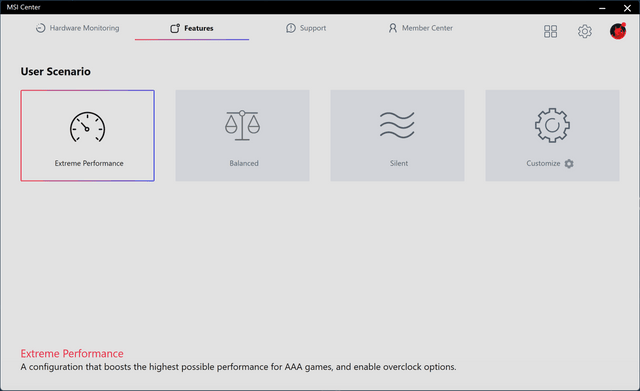
Task: Select the Silent scenario card
Action: click(397, 136)
